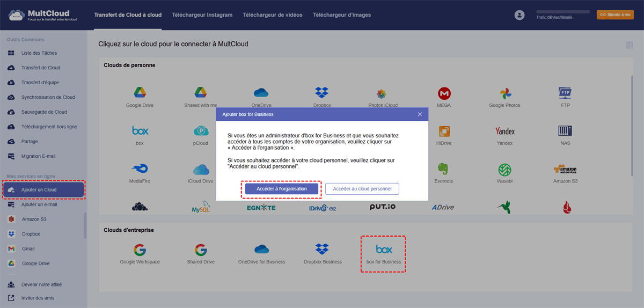Viewport: 644px width, 308px height.
Task: Open Téléchargeur de vidéos tab
Action: [x=273, y=15]
